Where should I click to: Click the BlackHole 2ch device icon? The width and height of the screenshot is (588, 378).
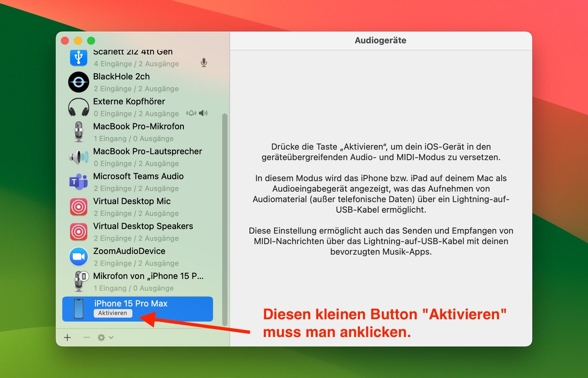coord(79,82)
